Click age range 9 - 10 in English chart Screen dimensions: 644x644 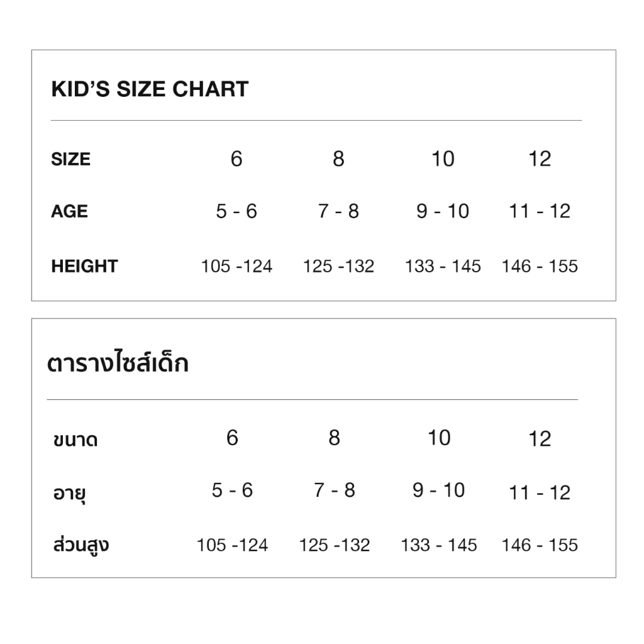click(x=443, y=211)
